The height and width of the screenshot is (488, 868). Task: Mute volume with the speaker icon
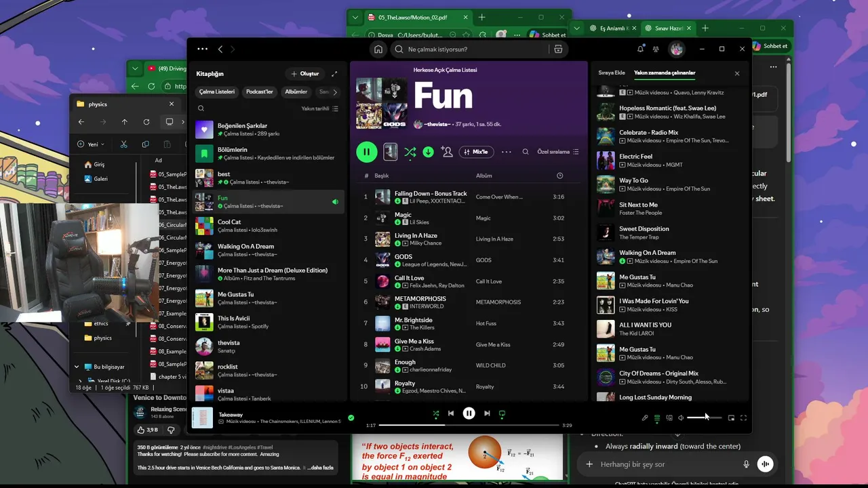coord(681,418)
